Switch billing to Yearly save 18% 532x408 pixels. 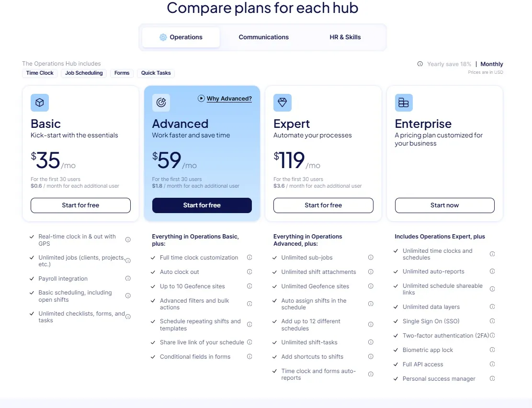pos(449,64)
